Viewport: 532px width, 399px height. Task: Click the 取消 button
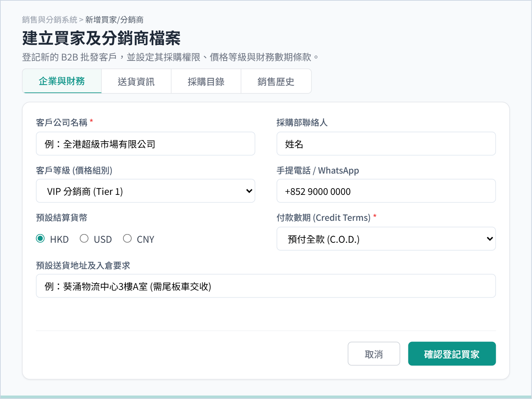pyautogui.click(x=374, y=354)
